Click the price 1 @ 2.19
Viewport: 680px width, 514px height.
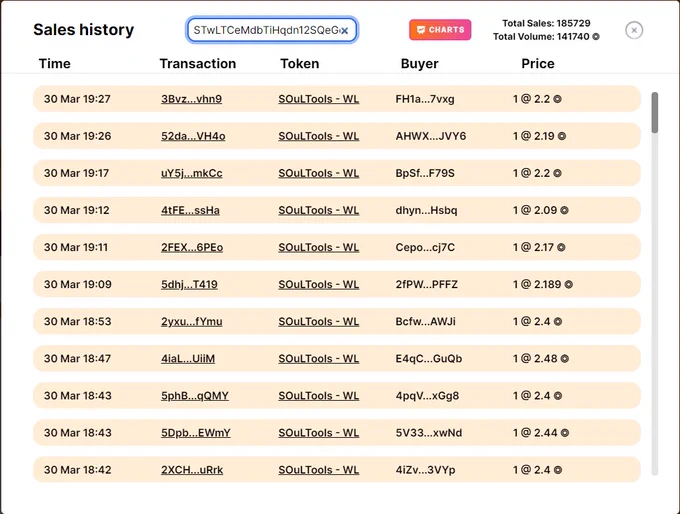[539, 136]
